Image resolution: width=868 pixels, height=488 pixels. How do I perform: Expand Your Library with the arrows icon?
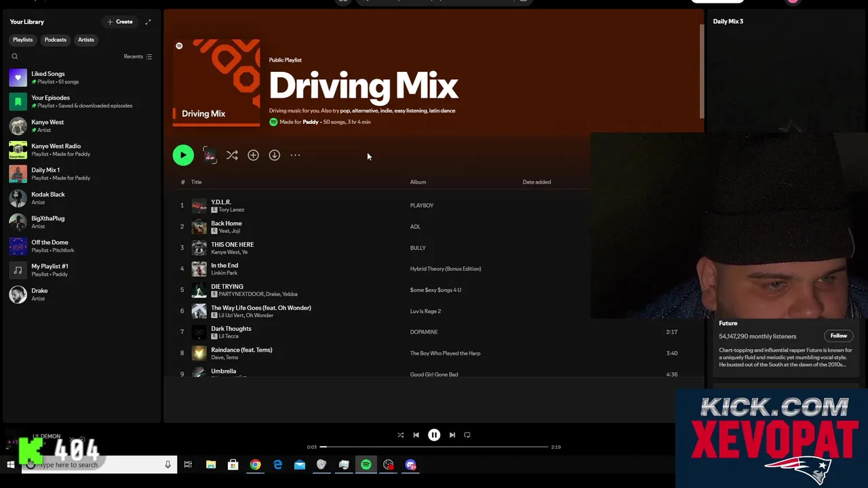click(148, 22)
